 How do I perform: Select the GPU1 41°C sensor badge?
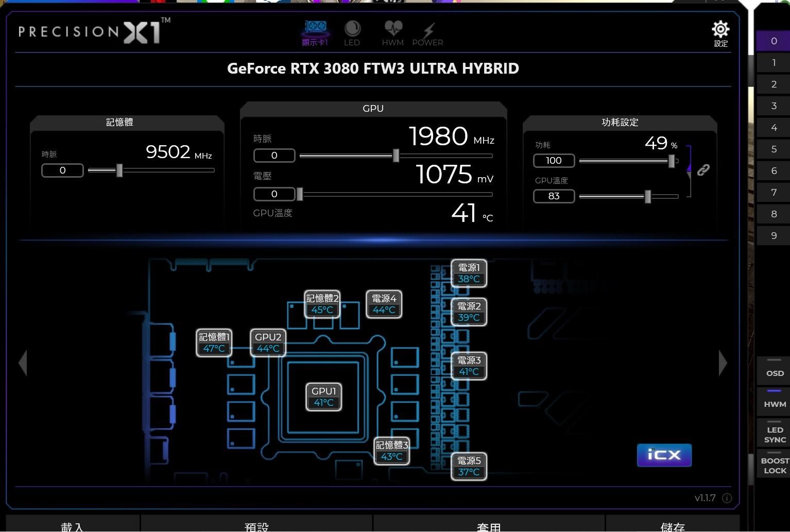click(324, 397)
